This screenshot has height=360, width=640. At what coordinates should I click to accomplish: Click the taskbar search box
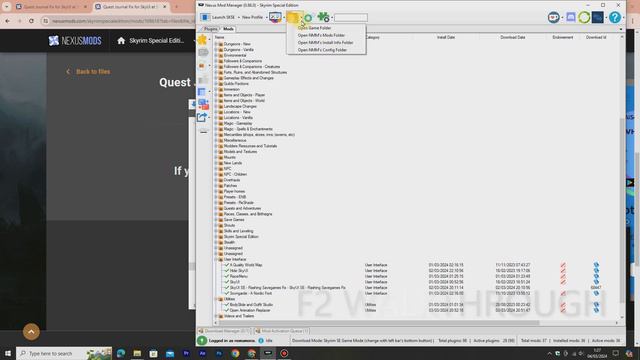[x=64, y=353]
